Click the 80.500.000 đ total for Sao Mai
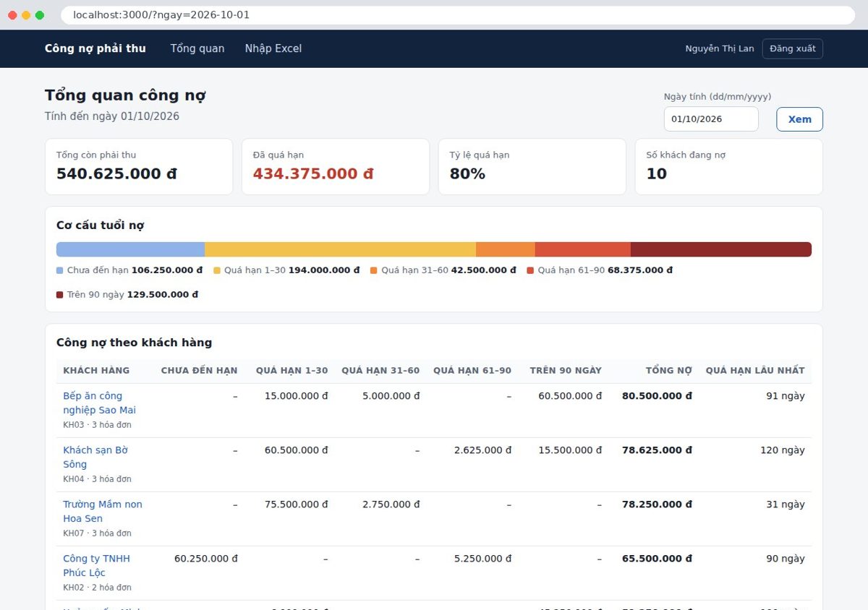868x610 pixels. pyautogui.click(x=657, y=396)
